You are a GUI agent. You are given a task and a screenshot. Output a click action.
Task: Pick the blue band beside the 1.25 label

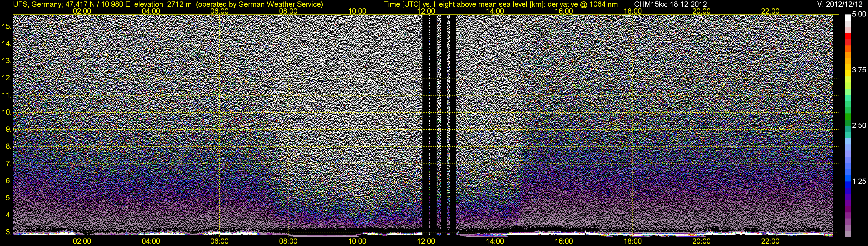click(x=848, y=185)
